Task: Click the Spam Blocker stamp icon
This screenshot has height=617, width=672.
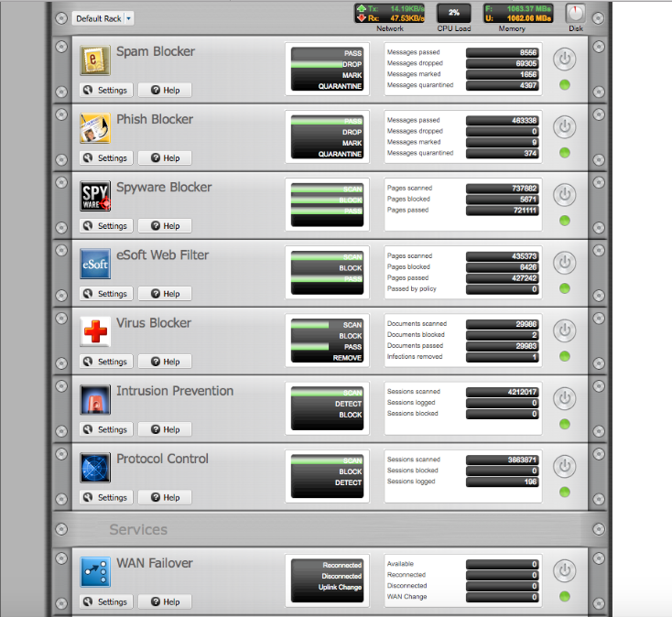Action: coord(95,60)
